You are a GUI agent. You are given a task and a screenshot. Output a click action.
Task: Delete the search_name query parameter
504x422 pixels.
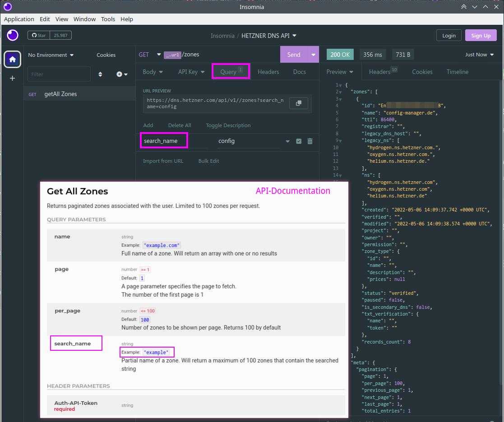tap(310, 141)
